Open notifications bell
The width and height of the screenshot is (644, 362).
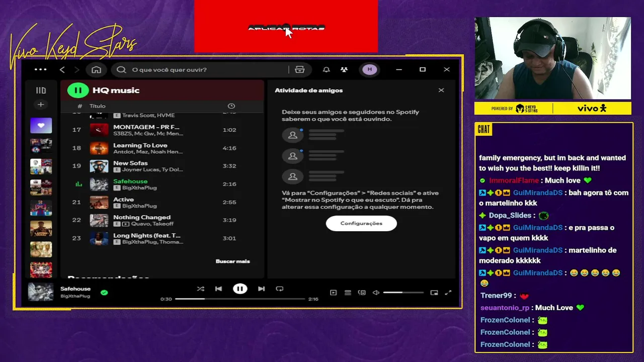click(326, 69)
